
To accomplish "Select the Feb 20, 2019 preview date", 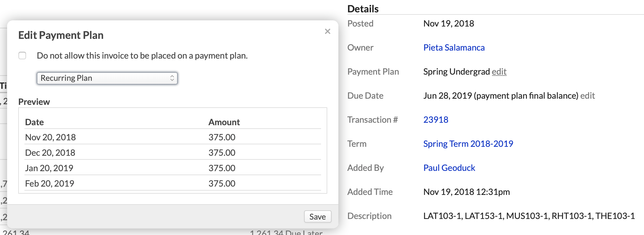I will coord(49,183).
